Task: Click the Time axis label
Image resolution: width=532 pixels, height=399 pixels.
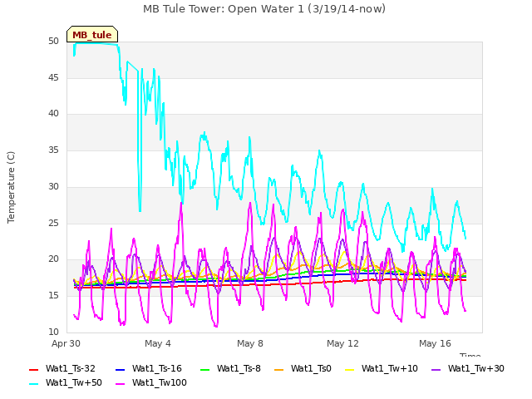Action: (470, 355)
